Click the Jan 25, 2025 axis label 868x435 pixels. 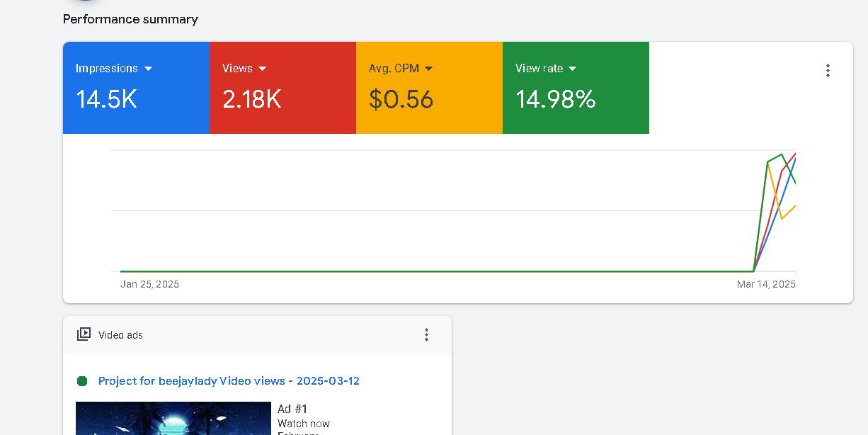(149, 284)
